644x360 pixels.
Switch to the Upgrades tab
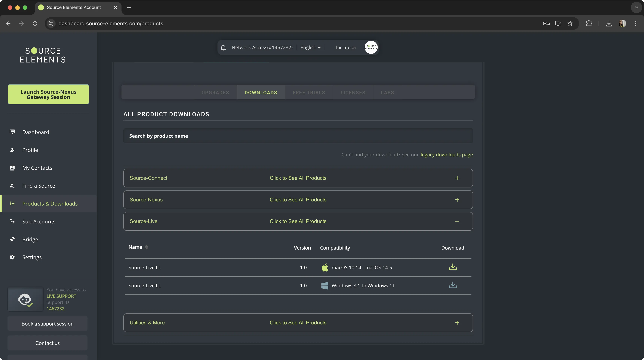215,92
